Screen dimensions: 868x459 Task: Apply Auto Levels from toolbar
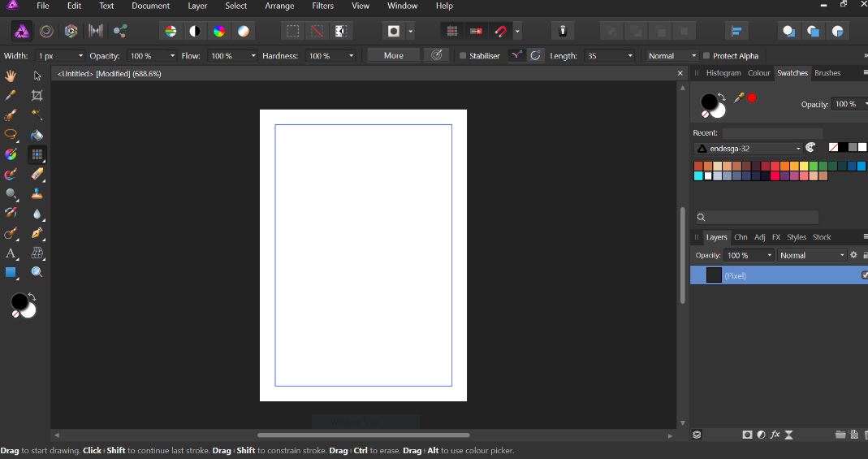(x=171, y=31)
